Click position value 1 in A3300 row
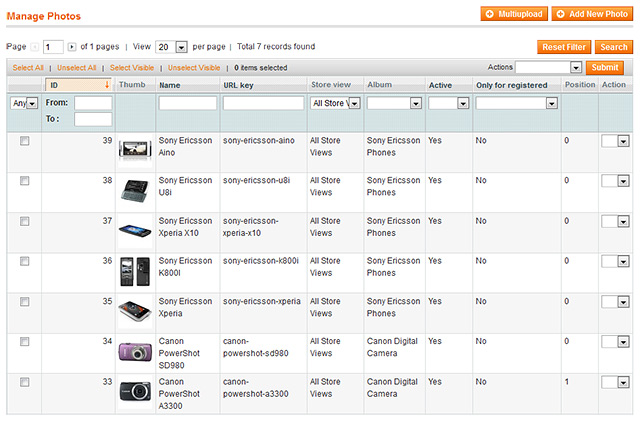Viewport: 640px width, 421px height. pyautogui.click(x=567, y=382)
